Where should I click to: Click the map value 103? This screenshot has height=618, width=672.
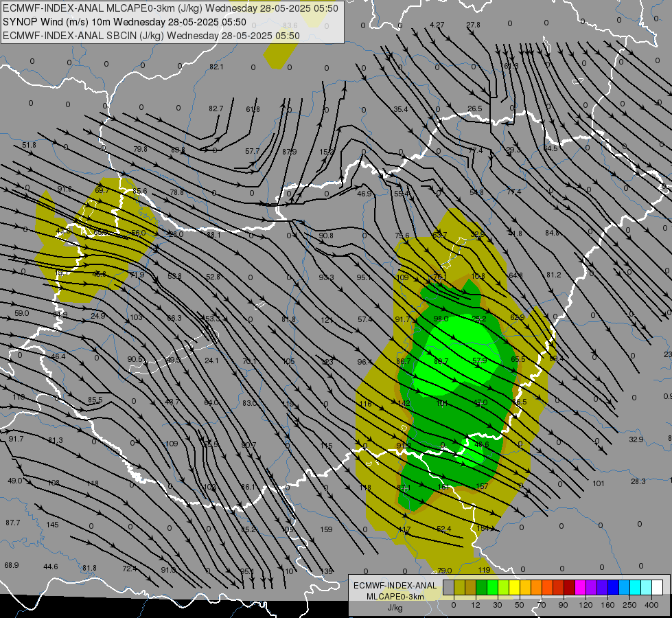136,317
